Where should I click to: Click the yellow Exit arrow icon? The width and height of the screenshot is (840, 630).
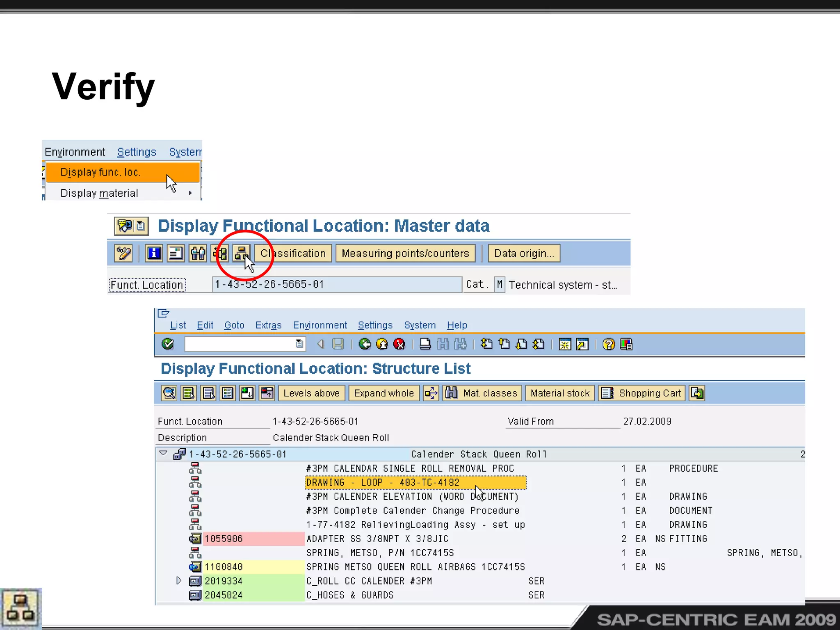coord(382,344)
